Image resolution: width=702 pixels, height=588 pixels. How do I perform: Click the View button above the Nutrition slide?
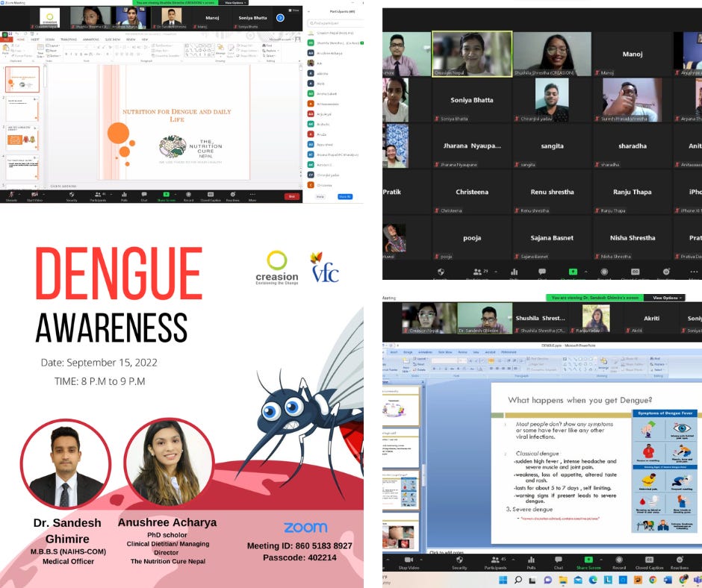point(294,10)
